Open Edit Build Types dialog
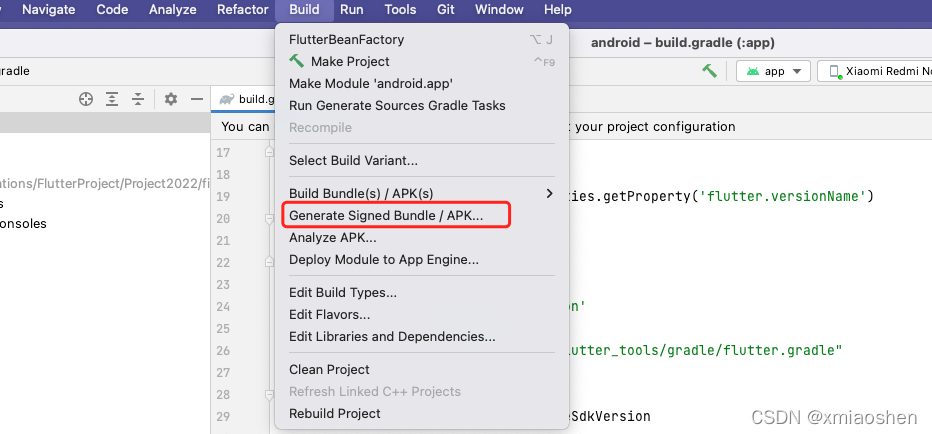The image size is (932, 434). tap(422, 293)
